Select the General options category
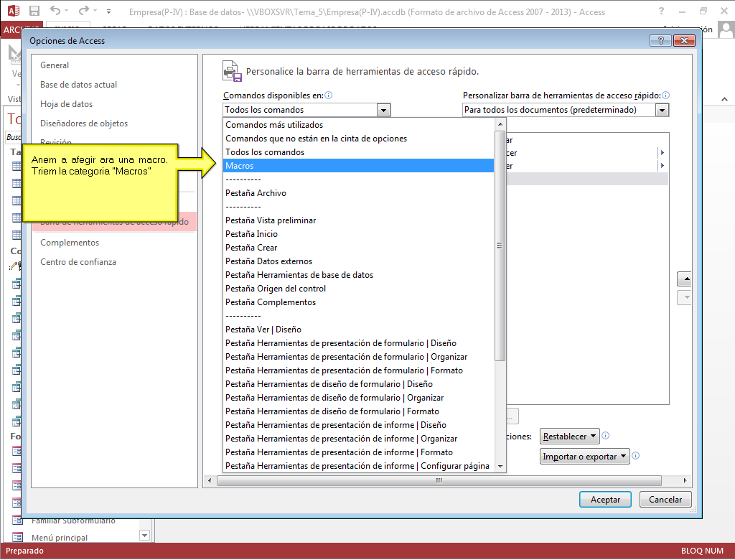Image resolution: width=735 pixels, height=560 pixels. 55,65
